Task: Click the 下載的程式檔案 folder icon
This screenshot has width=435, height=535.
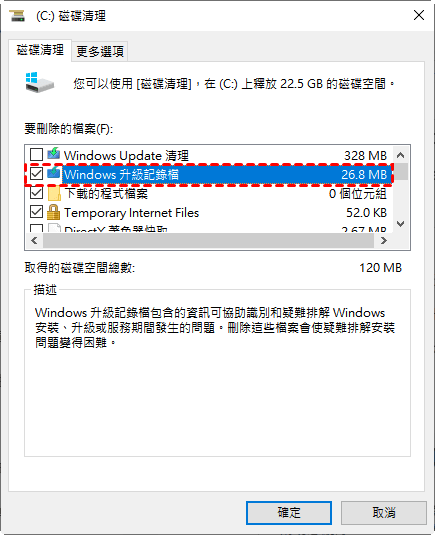Action: pos(54,193)
